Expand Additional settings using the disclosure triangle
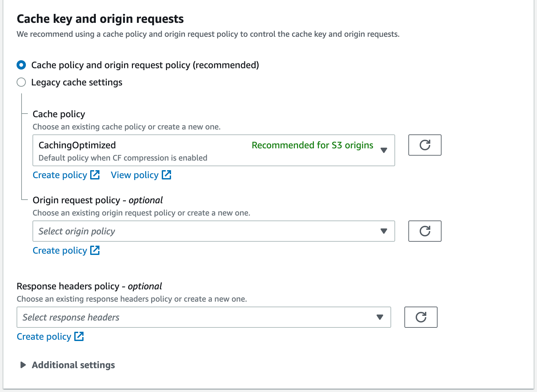 pyautogui.click(x=23, y=365)
